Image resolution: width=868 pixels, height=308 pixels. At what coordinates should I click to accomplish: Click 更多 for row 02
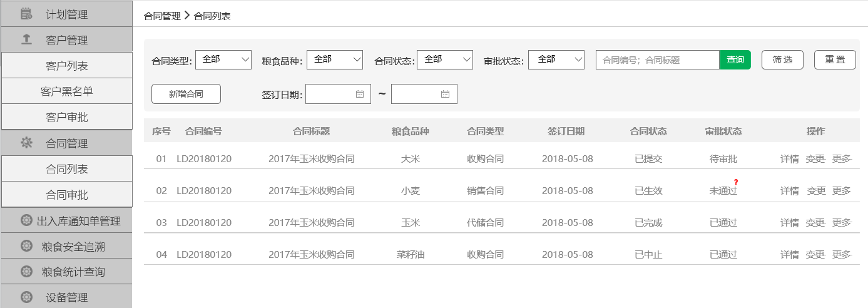[842, 190]
